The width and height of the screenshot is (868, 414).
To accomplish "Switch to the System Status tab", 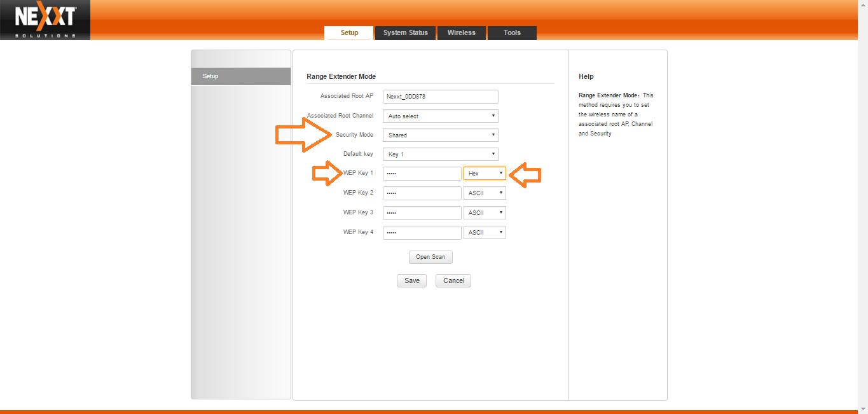I will (406, 33).
